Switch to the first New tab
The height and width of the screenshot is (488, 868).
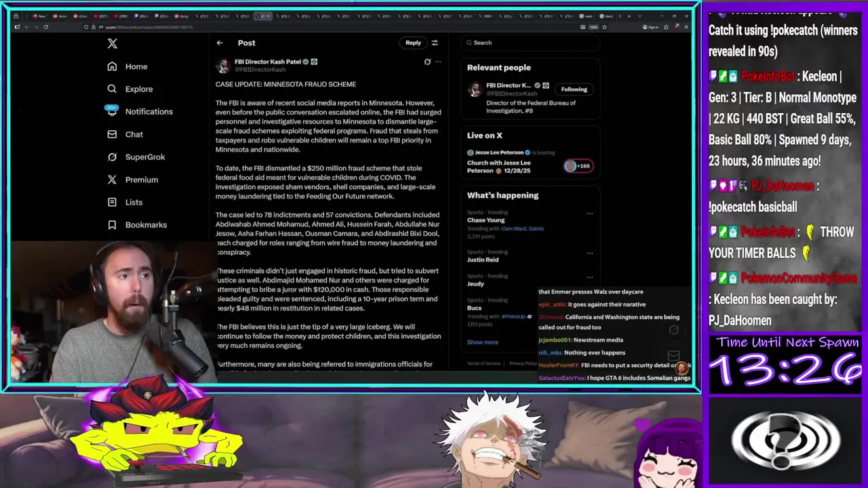pyautogui.click(x=40, y=16)
